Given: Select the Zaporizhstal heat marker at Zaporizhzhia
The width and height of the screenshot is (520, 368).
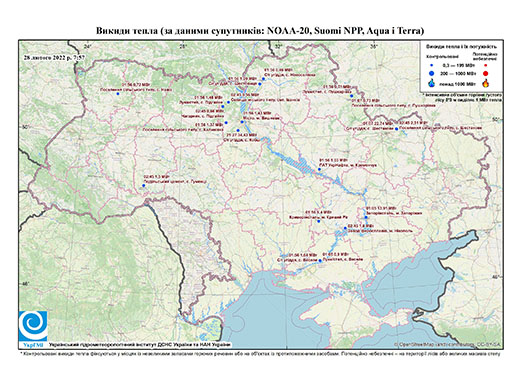Looking at the screenshot, I should 366,217.
